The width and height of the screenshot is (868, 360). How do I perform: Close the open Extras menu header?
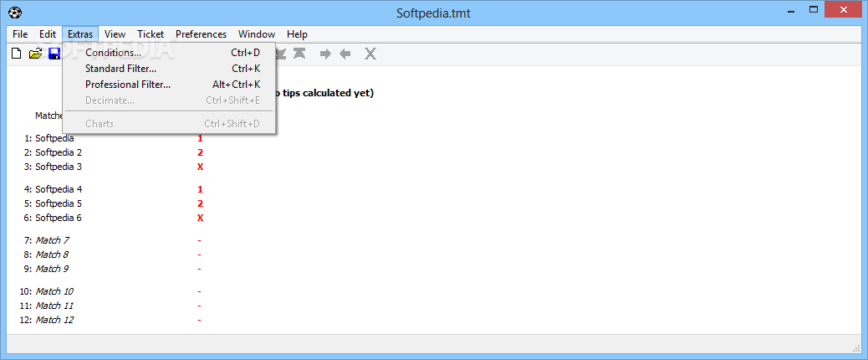point(80,34)
